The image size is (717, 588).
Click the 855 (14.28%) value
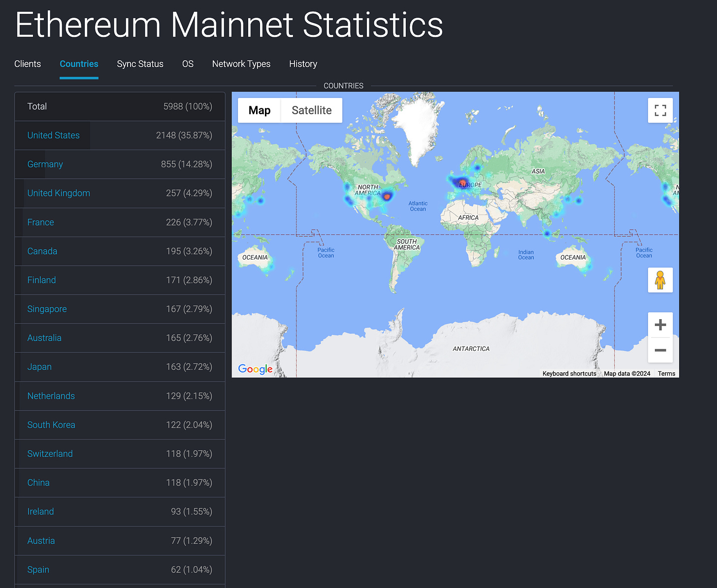[187, 164]
